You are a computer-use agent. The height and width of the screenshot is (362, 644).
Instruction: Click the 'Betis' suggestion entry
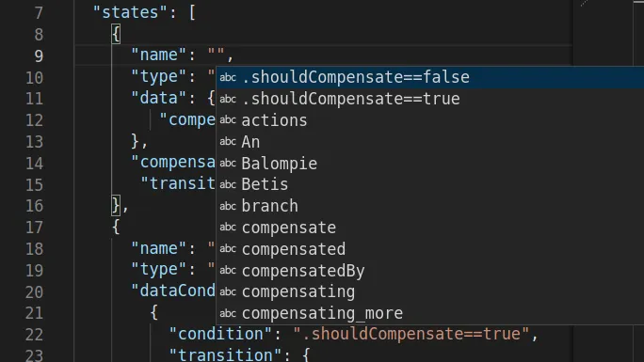[x=430, y=184]
